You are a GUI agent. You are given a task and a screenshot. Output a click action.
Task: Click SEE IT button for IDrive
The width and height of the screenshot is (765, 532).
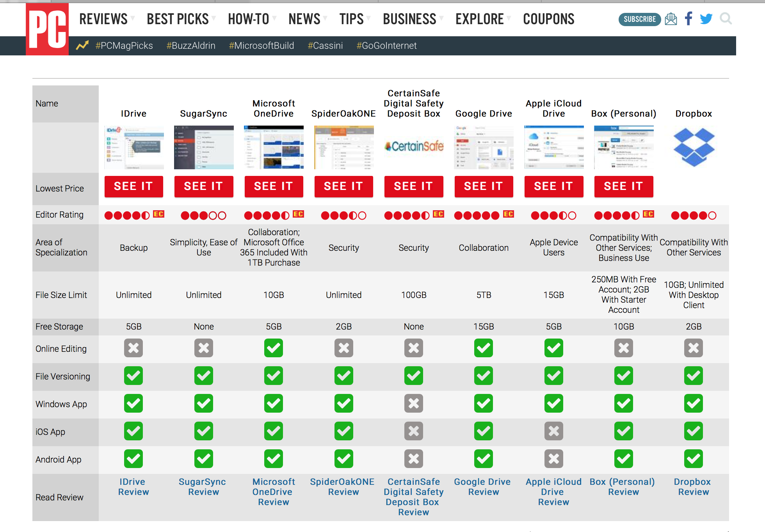133,186
